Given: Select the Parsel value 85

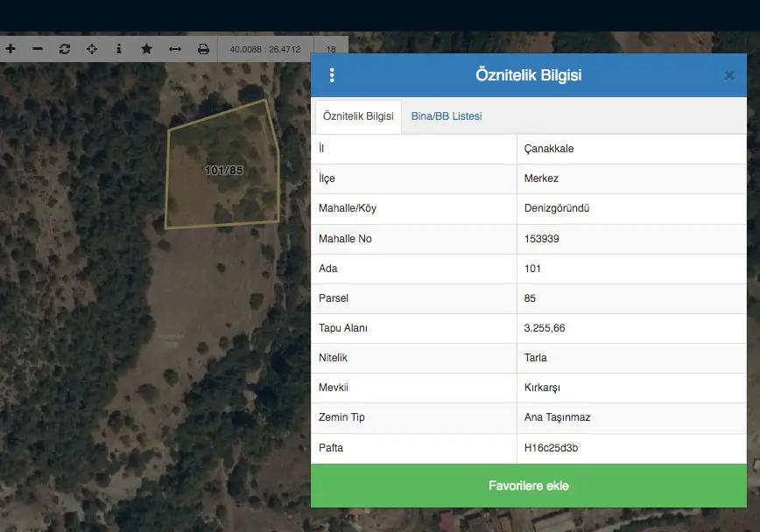Looking at the screenshot, I should coord(530,298).
